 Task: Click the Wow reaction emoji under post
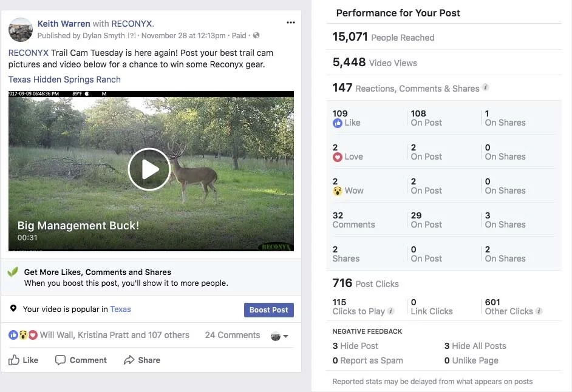pos(23,335)
